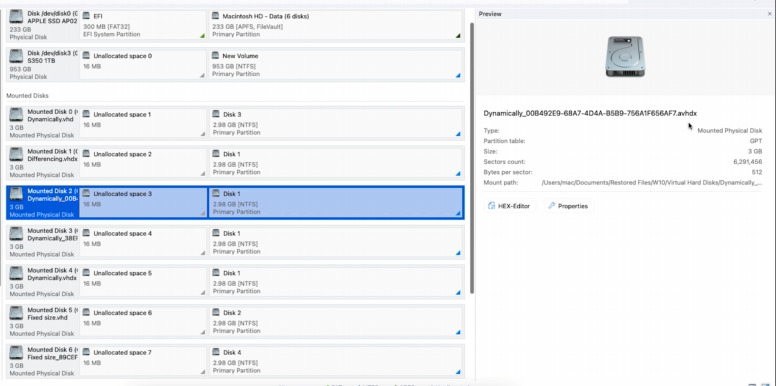
Task: Select the 300 MB [FAT32] text
Action: pyautogui.click(x=106, y=26)
